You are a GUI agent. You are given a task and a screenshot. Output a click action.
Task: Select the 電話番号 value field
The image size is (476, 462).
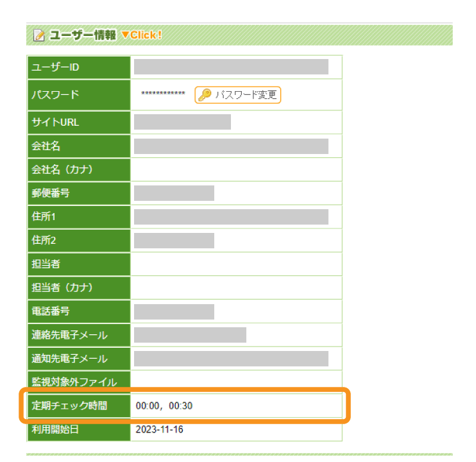coord(174,311)
